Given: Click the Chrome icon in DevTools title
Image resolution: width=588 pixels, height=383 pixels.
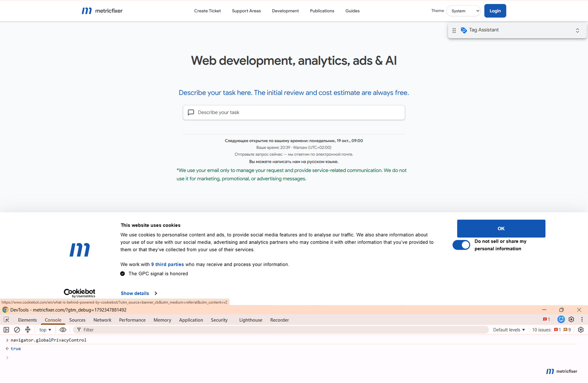Looking at the screenshot, I should pos(5,310).
